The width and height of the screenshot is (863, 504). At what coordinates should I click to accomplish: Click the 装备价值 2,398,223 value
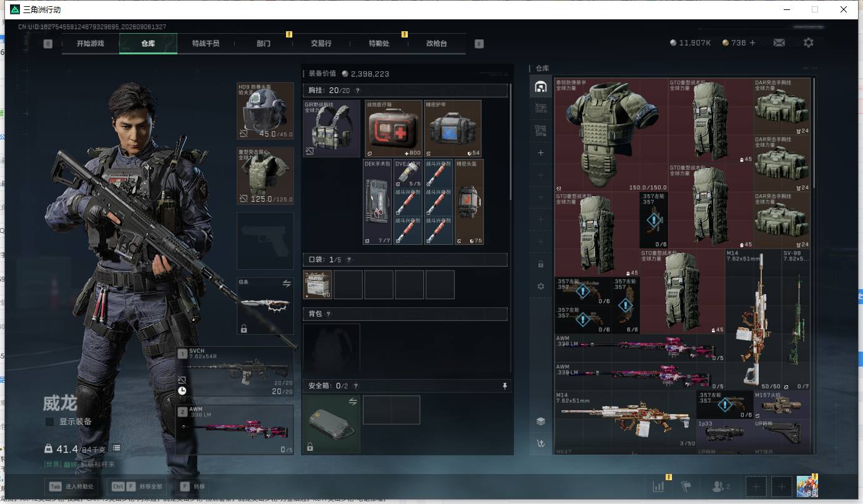tap(348, 74)
